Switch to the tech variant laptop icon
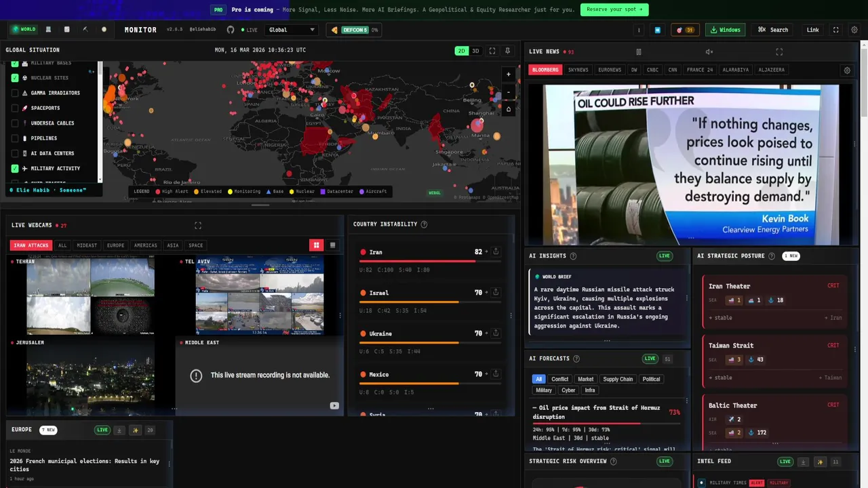The height and width of the screenshot is (488, 868). [x=48, y=29]
